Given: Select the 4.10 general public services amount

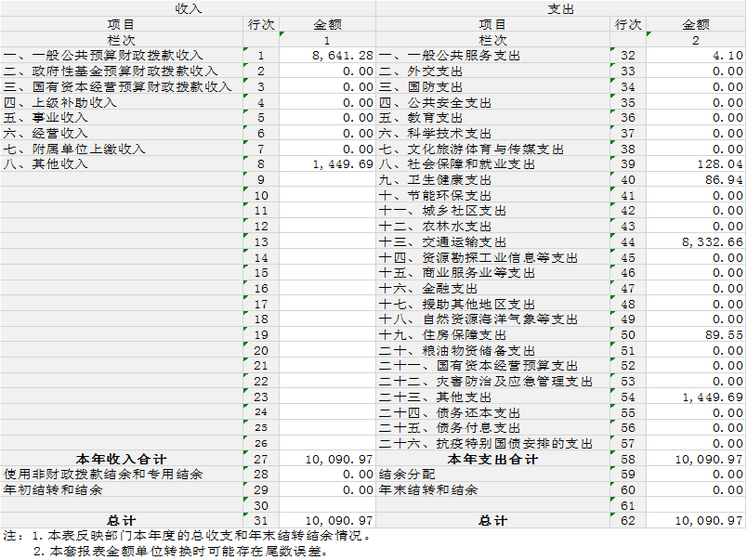Looking at the screenshot, I should tap(697, 56).
